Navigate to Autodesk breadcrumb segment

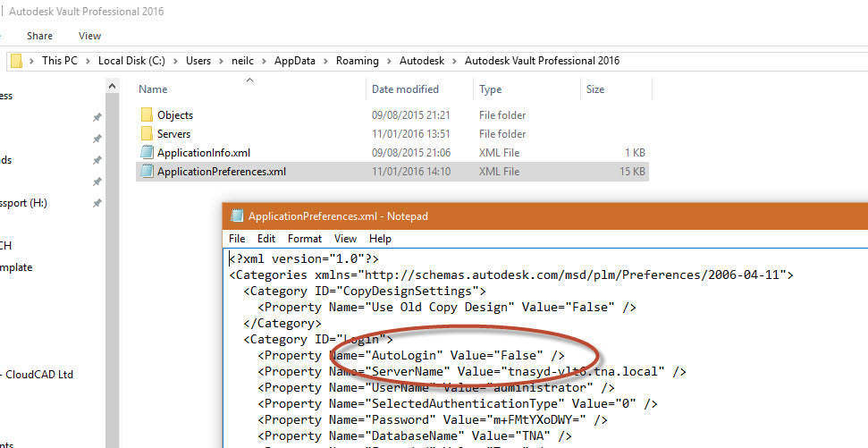[x=422, y=61]
